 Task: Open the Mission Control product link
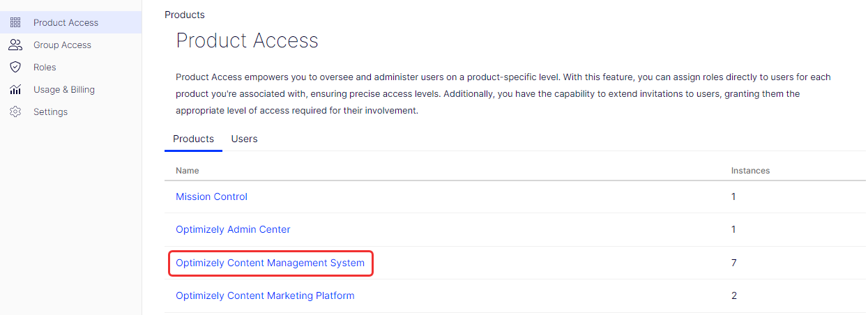tap(211, 197)
